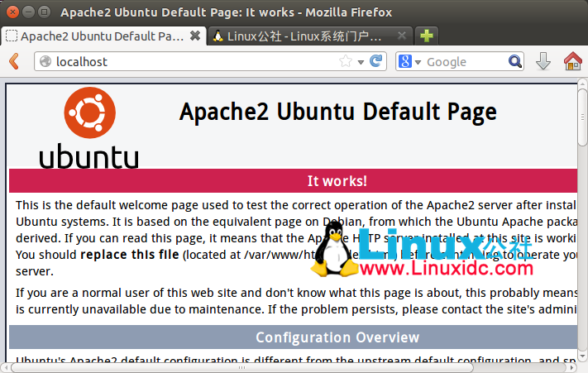Click the bold 'replace this file' text
The width and height of the screenshot is (588, 373).
click(129, 255)
